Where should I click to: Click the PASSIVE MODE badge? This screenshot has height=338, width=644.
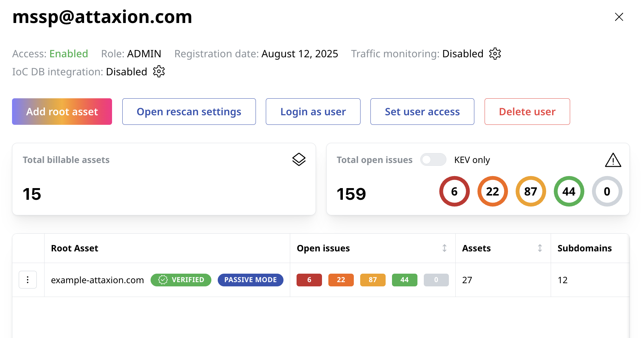pos(250,280)
